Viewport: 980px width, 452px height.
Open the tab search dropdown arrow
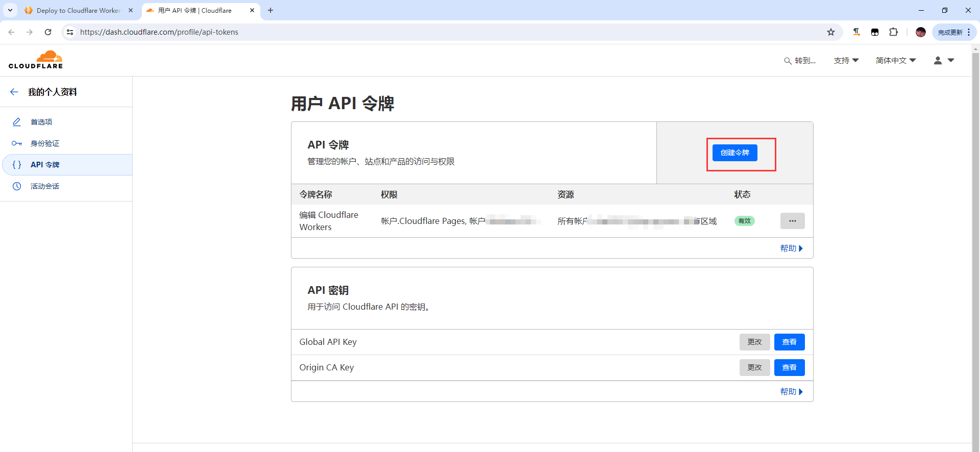[10, 10]
